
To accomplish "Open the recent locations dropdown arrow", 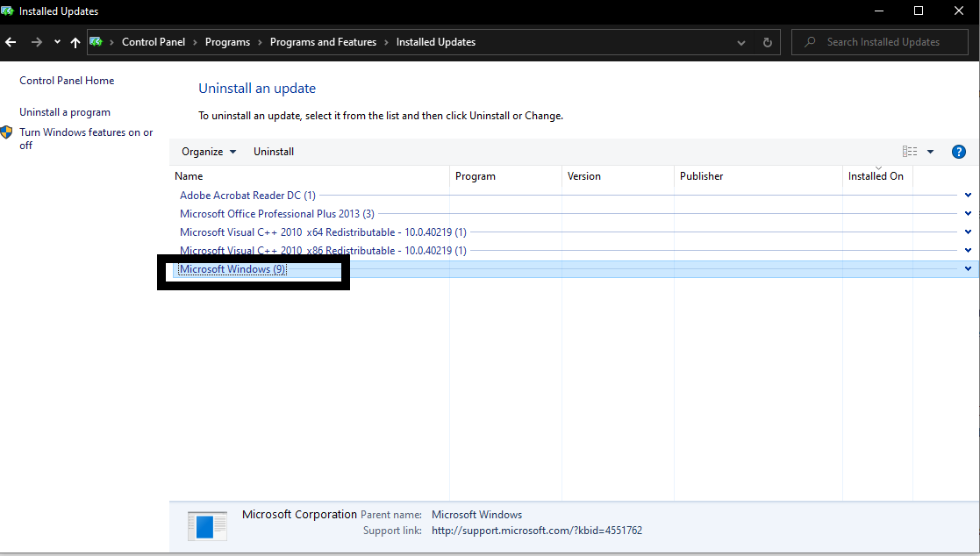I will 57,42.
